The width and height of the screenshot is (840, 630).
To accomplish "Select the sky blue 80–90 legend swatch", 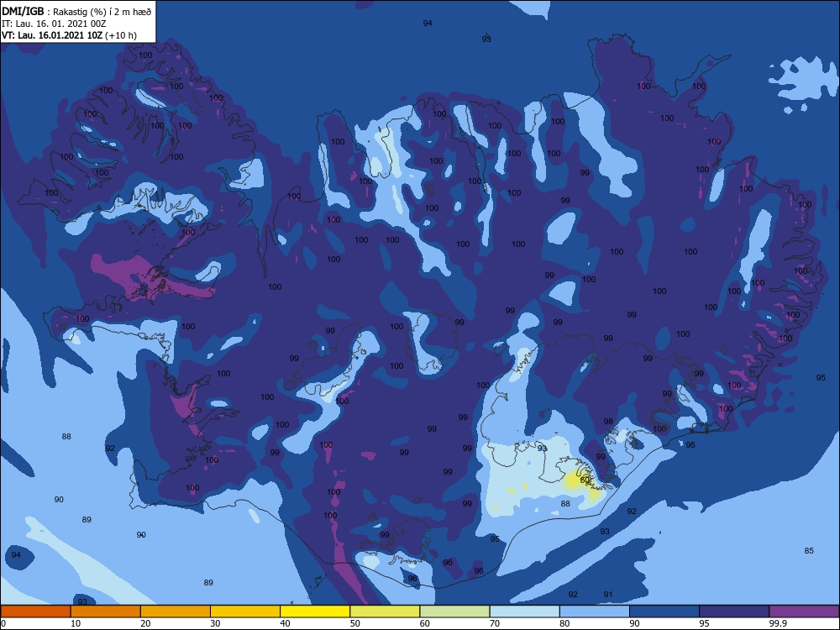I will coord(595,612).
